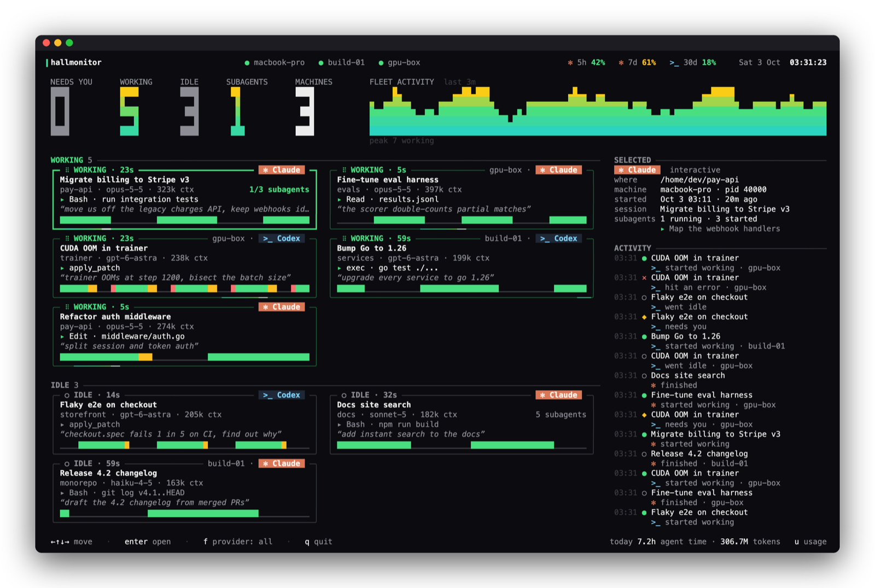Image resolution: width=875 pixels, height=588 pixels.
Task: Click the 'Edit · middleware/auth.go' line
Action: pyautogui.click(x=122, y=336)
